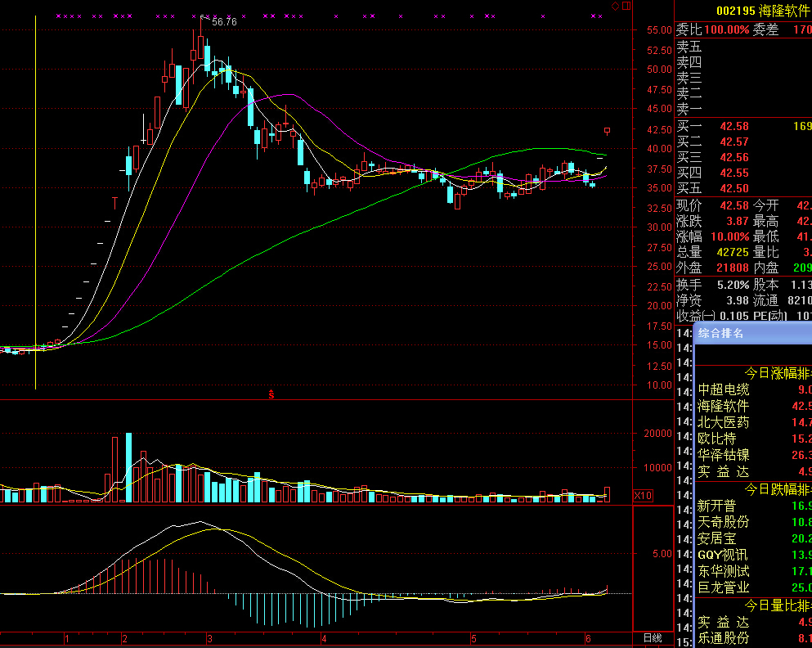Click the month 6 marker on time axis

click(x=588, y=639)
